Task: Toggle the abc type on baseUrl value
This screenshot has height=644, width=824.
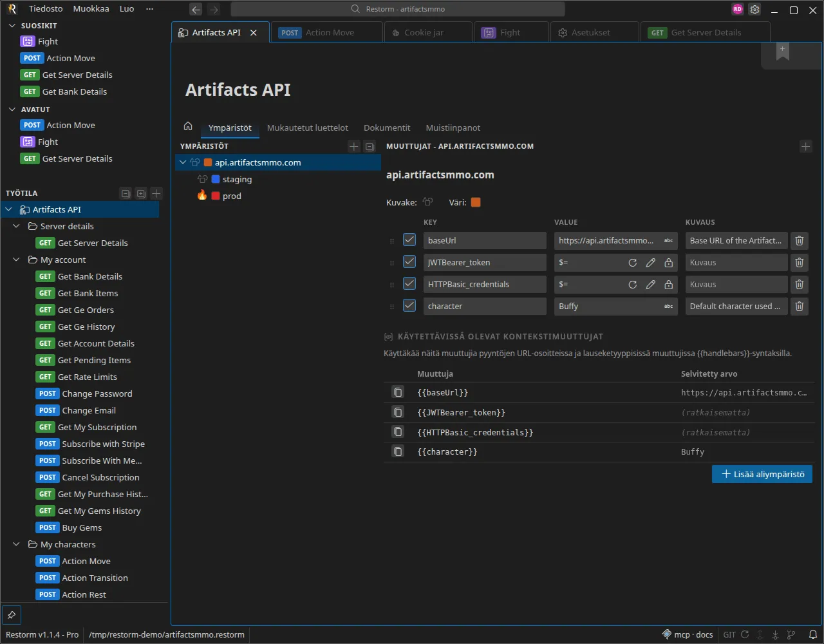Action: pyautogui.click(x=668, y=241)
